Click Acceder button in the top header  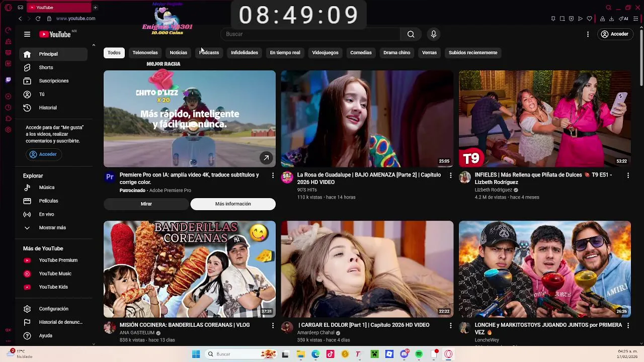615,34
